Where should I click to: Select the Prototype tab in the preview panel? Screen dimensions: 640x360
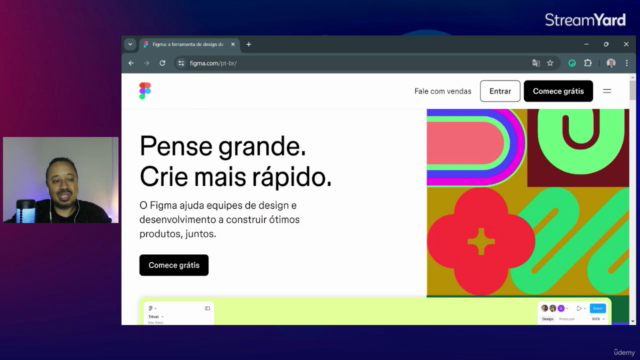coord(567,319)
